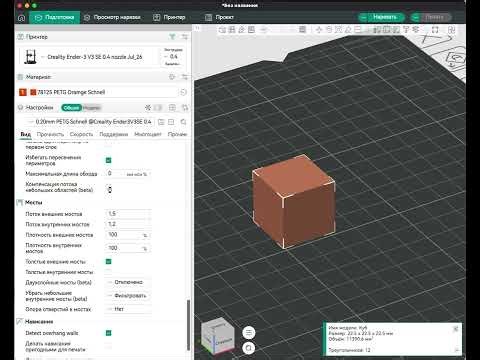Click the Нависания section header

pos(39,322)
